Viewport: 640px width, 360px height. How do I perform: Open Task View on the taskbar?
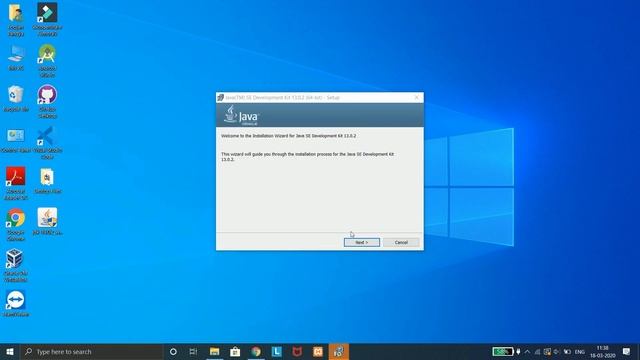tap(193, 351)
